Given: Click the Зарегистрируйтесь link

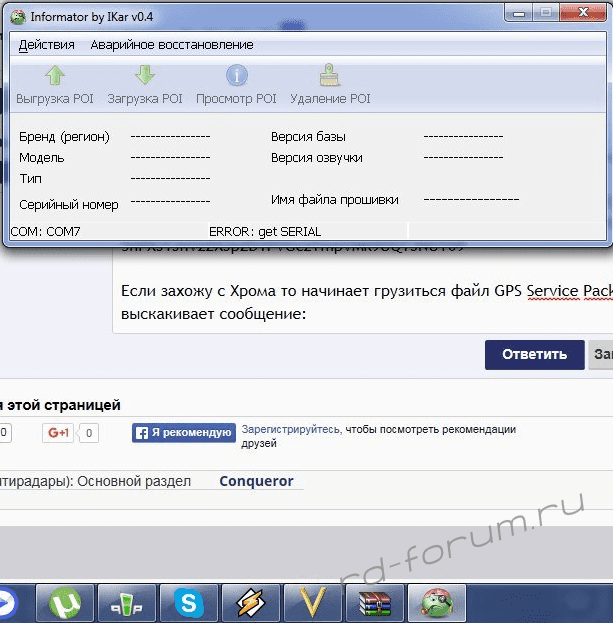Looking at the screenshot, I should coord(290,429).
